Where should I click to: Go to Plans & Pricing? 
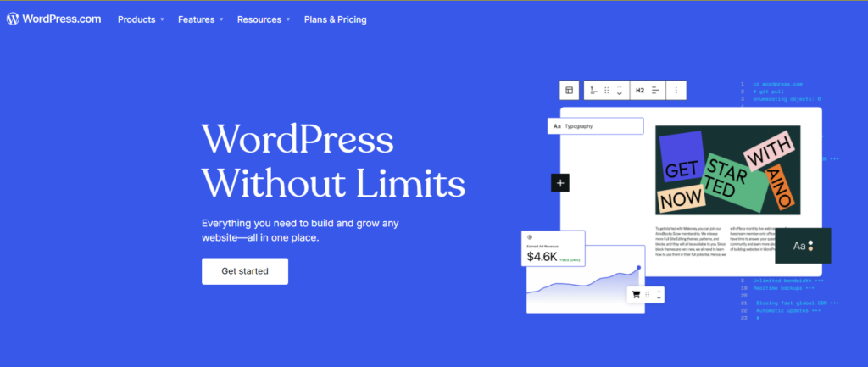(336, 19)
